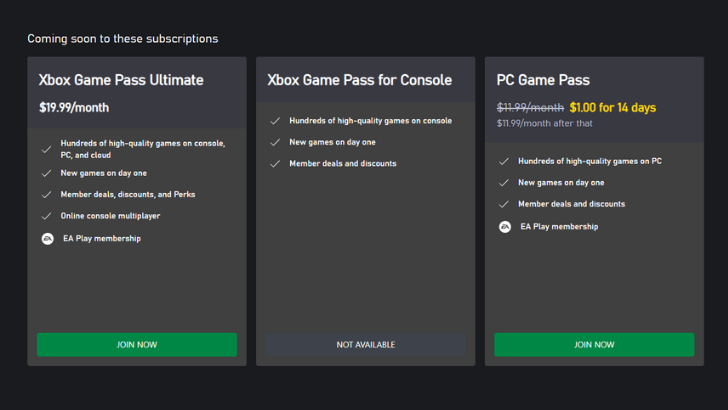Click 'New games on day one' text in Console card

coord(332,142)
